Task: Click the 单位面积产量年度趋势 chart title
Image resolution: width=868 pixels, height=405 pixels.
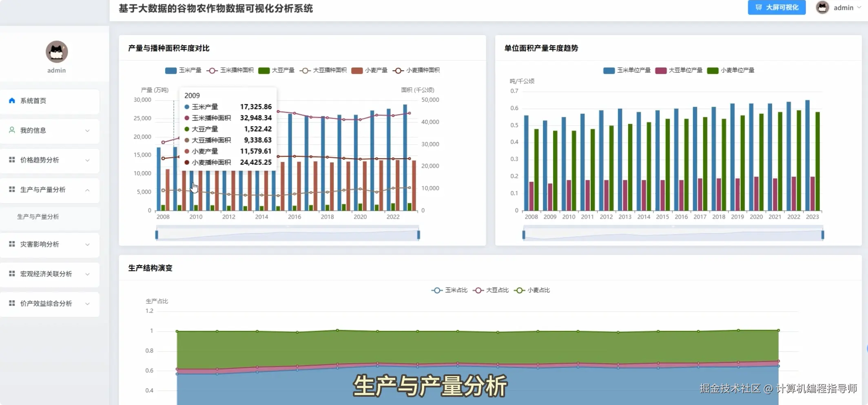Action: point(541,48)
